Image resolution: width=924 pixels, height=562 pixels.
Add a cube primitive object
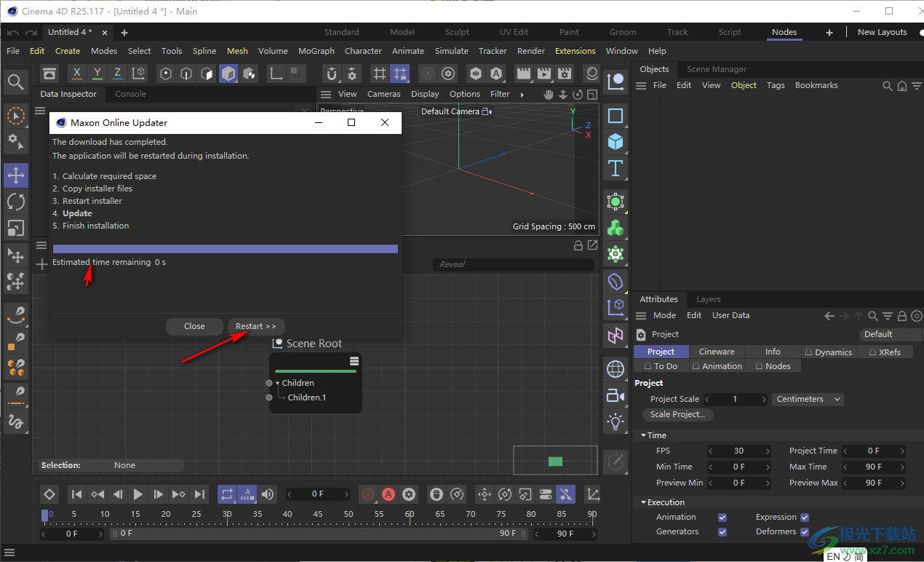click(x=616, y=141)
